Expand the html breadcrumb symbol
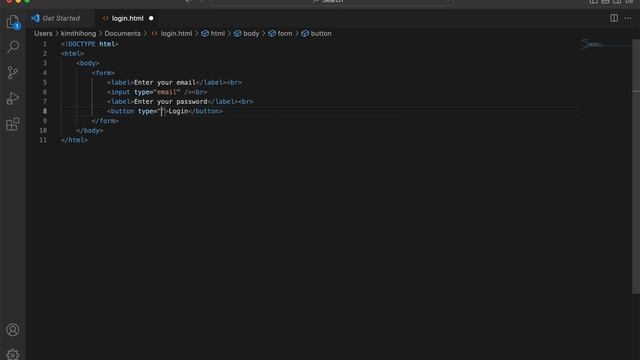The width and height of the screenshot is (640, 360). tap(213, 33)
